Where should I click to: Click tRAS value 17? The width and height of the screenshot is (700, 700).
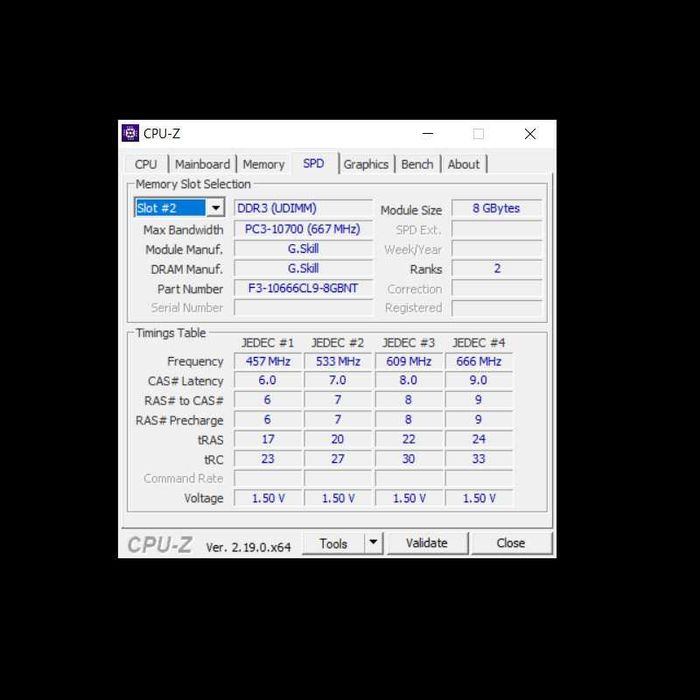pos(268,439)
